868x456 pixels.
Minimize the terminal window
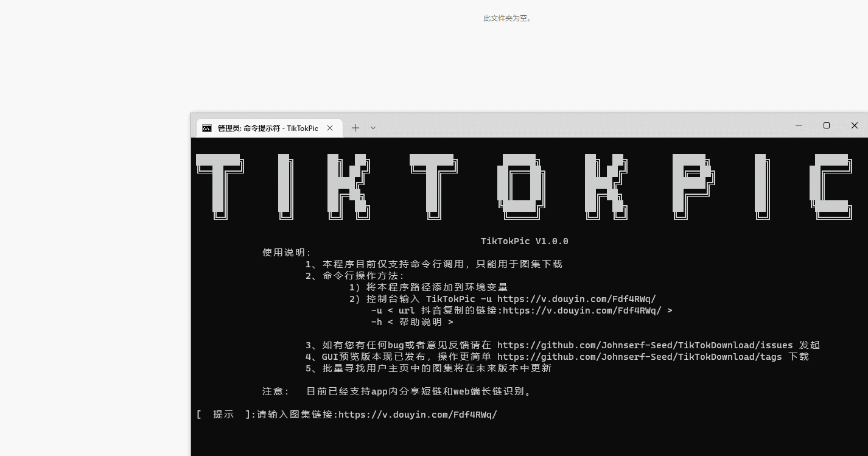coord(799,125)
